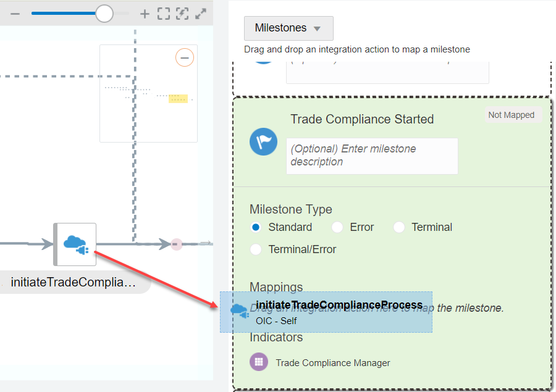Select the fit-to-view brackets icon
Viewport: 556px width, 392px height.
click(x=162, y=12)
